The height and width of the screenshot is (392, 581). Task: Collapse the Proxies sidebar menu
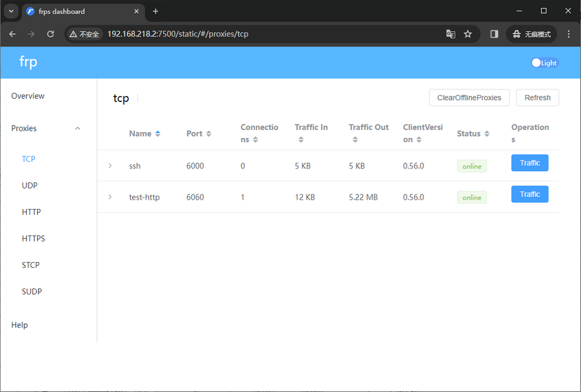[x=78, y=129]
